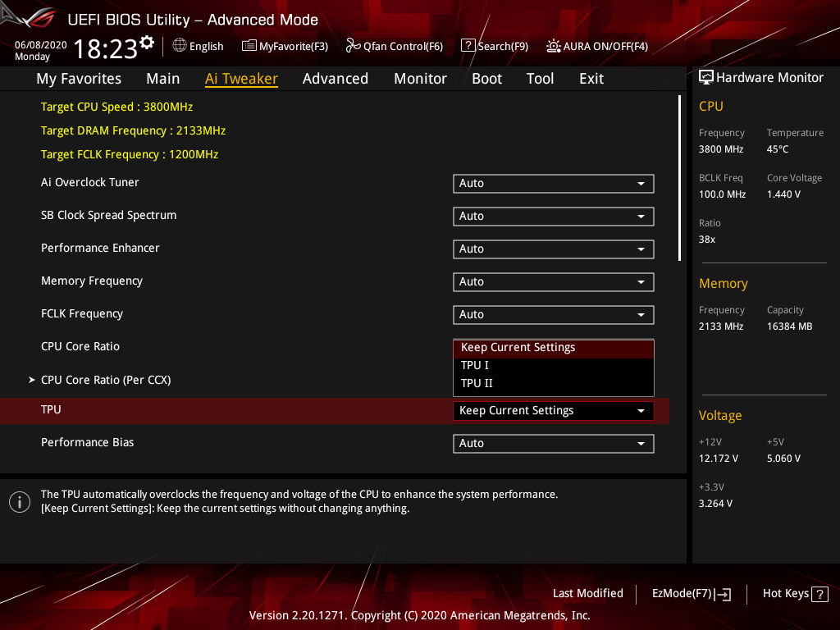
Task: Click the clock settings gear icon
Action: click(x=147, y=43)
